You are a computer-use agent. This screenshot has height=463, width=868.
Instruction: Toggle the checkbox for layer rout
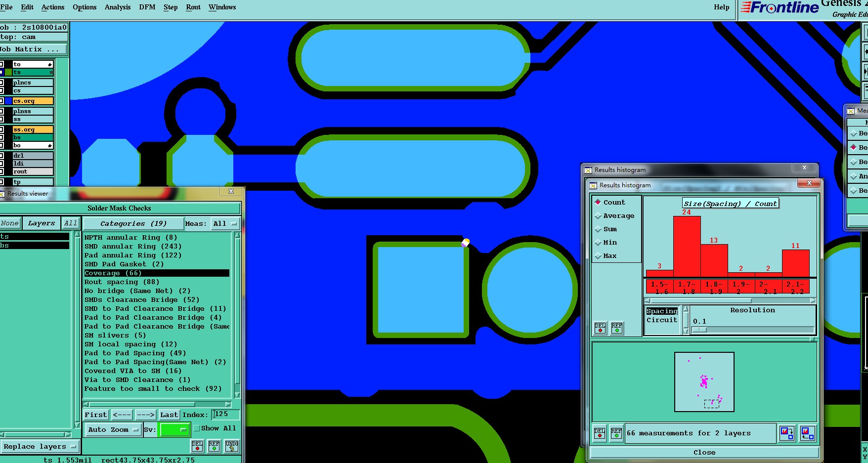click(2, 171)
